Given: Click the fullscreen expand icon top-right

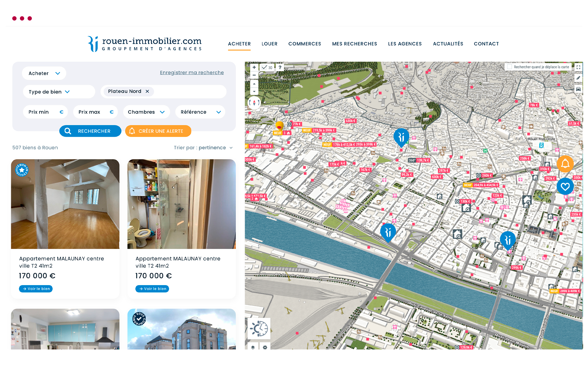Looking at the screenshot, I should point(578,67).
